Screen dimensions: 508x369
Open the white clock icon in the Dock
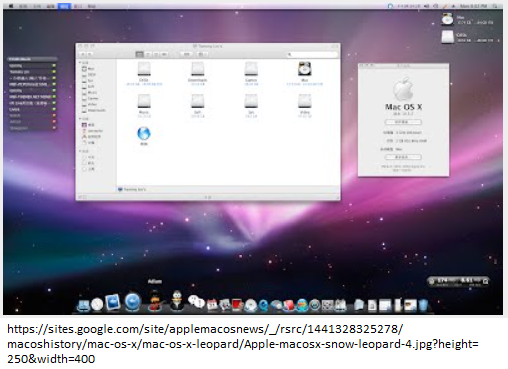click(97, 304)
